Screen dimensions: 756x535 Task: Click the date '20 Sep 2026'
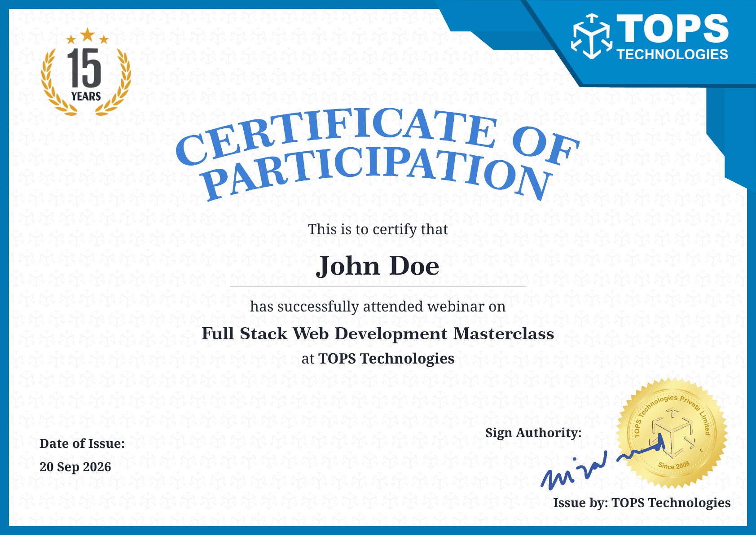(75, 467)
